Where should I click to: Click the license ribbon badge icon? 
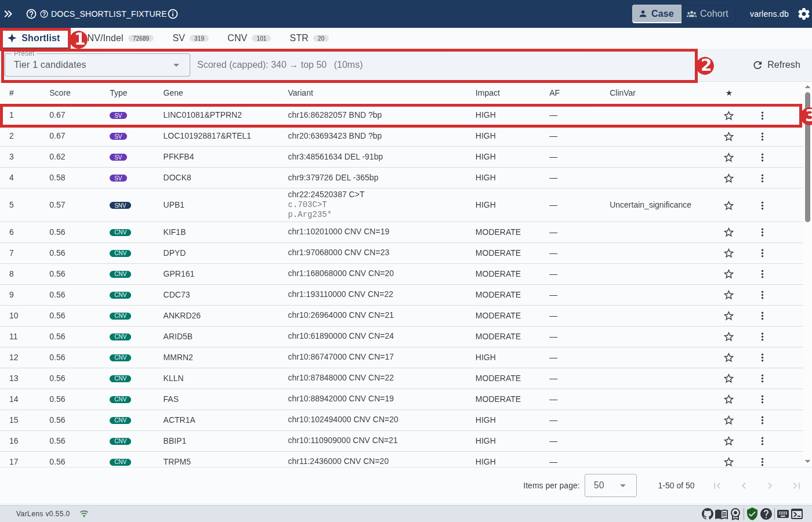point(735,514)
